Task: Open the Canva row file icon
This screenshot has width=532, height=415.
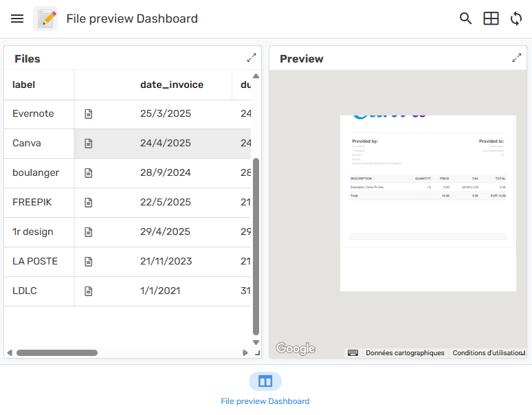Action: (x=88, y=144)
